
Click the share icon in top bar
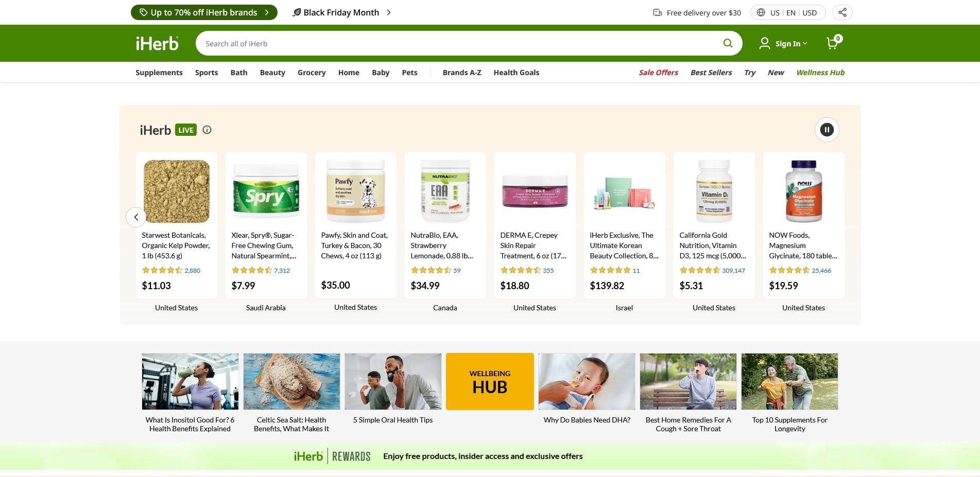(842, 12)
